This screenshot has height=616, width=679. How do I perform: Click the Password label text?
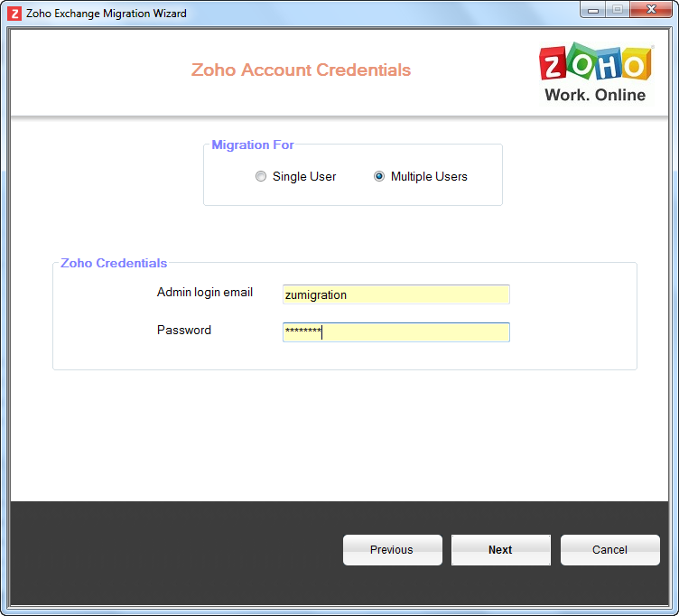(184, 330)
